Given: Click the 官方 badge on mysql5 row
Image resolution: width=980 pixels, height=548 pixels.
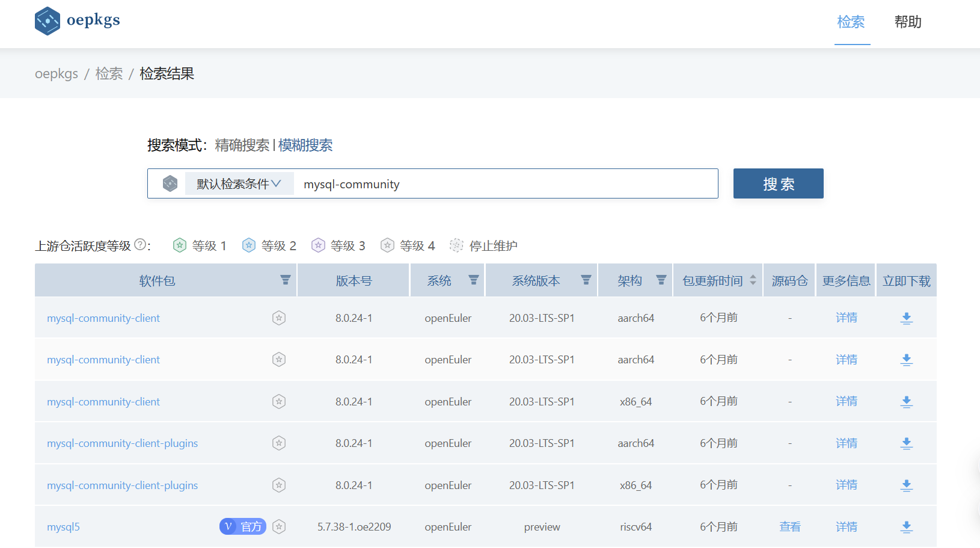Looking at the screenshot, I should pyautogui.click(x=243, y=527).
